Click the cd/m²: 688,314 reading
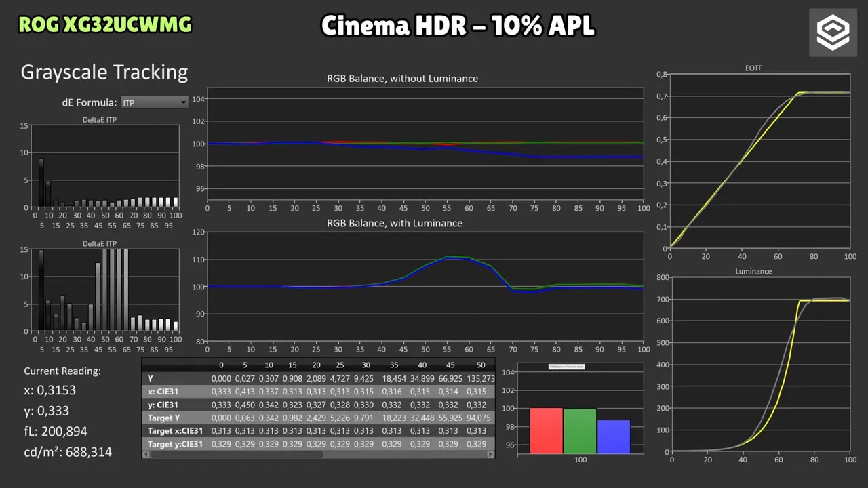Image resolution: width=868 pixels, height=488 pixels. coord(68,451)
